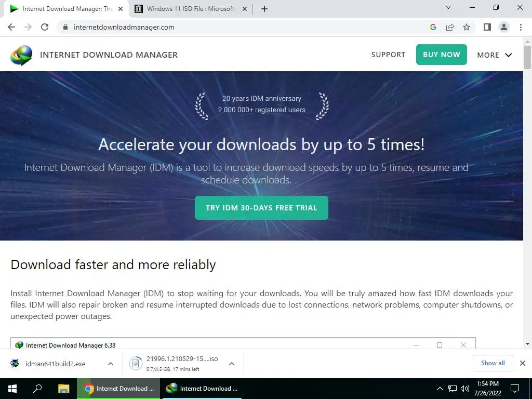Image resolution: width=532 pixels, height=399 pixels.
Task: Click the tab search chevron
Action: 448,7
